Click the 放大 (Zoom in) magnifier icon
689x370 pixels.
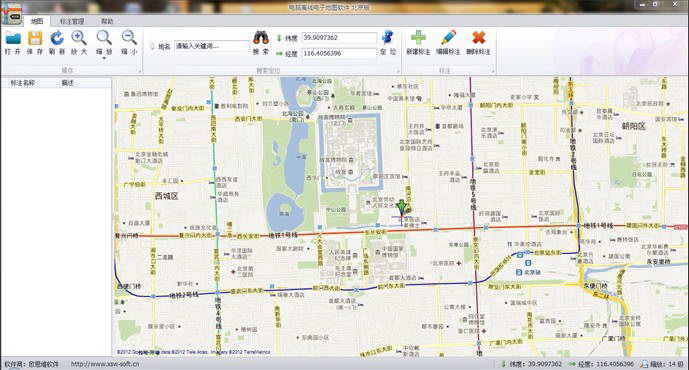pos(79,38)
